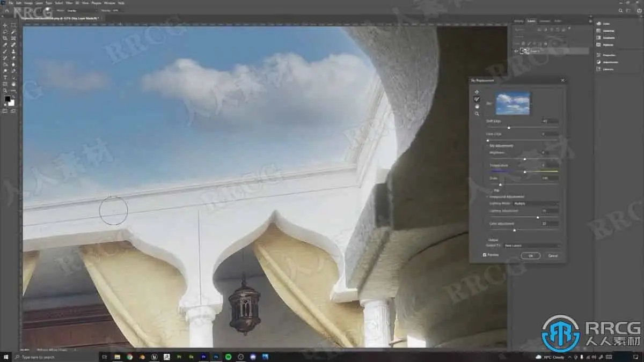Image resolution: width=644 pixels, height=362 pixels.
Task: Open the Gradients panel icon
Action: 599,38
